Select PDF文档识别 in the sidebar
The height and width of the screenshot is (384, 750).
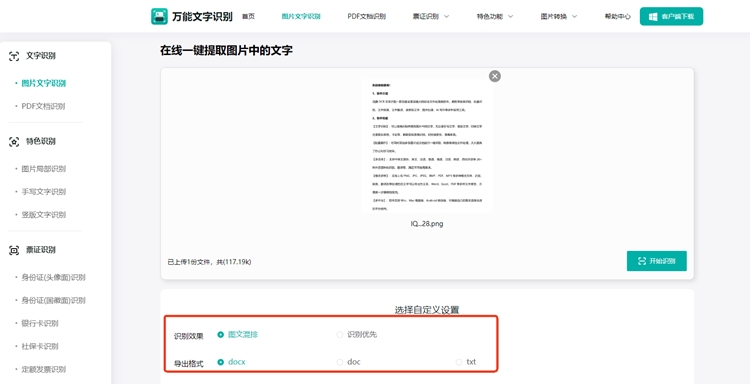(x=43, y=106)
